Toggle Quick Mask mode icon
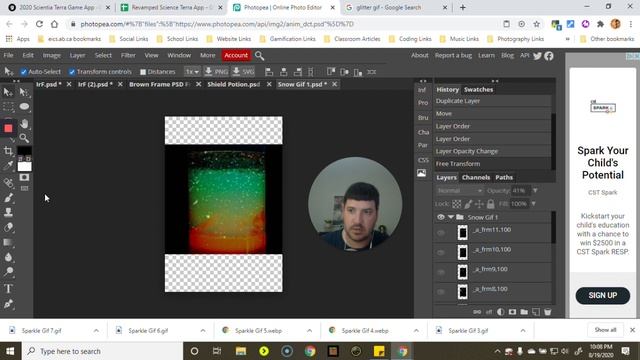Viewport: 640px width, 360px height. click(x=24, y=178)
